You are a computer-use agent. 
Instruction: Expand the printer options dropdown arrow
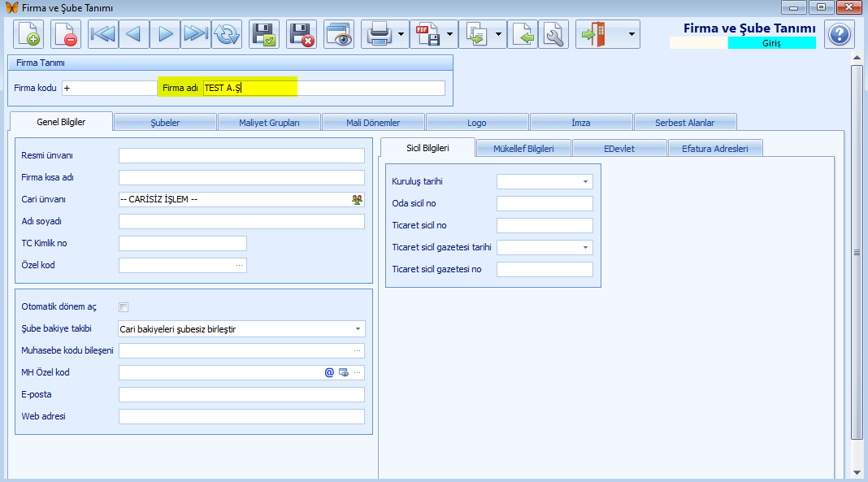(x=401, y=34)
